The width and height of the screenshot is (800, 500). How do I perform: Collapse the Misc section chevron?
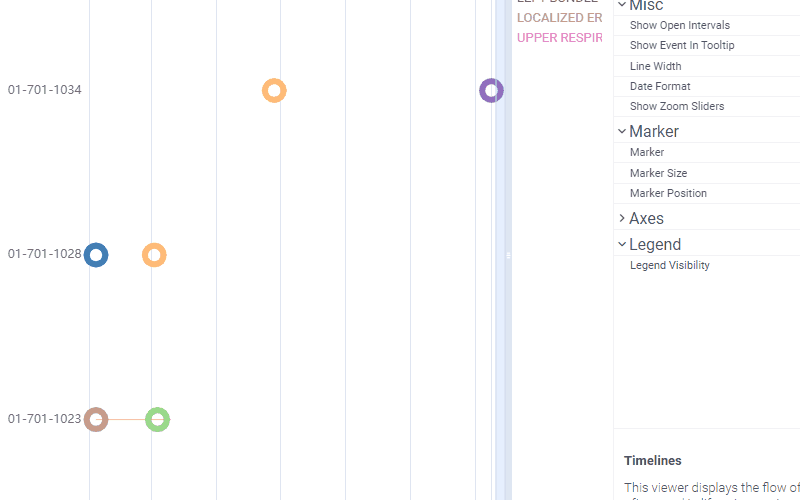pyautogui.click(x=621, y=5)
